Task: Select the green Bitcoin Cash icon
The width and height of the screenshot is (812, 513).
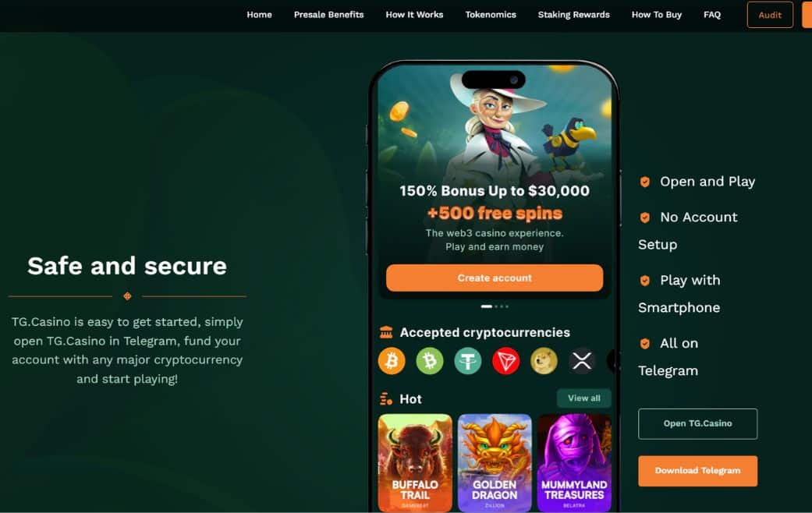Action: click(430, 360)
